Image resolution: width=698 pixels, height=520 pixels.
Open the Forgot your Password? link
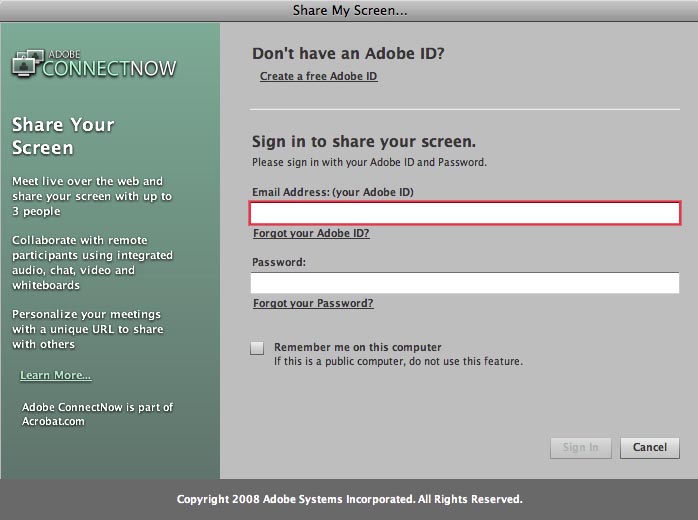[313, 304]
